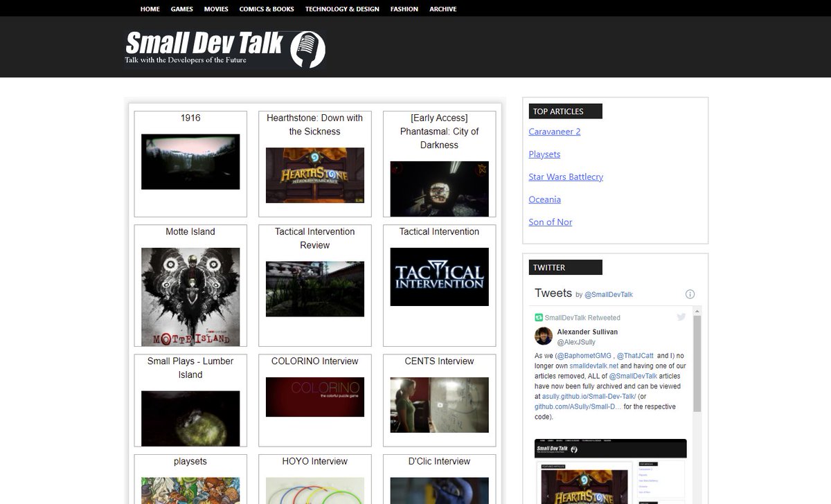Click the TOP ARTICLES heading
The width and height of the screenshot is (831, 504).
click(566, 111)
